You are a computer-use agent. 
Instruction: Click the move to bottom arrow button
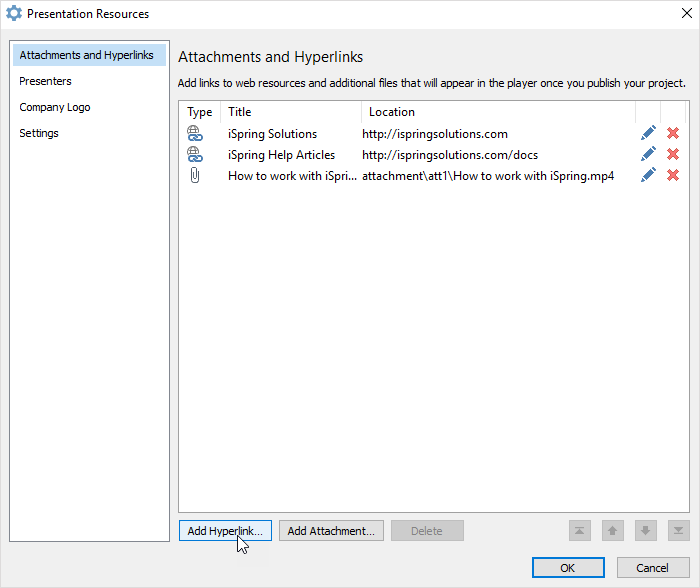tap(678, 531)
